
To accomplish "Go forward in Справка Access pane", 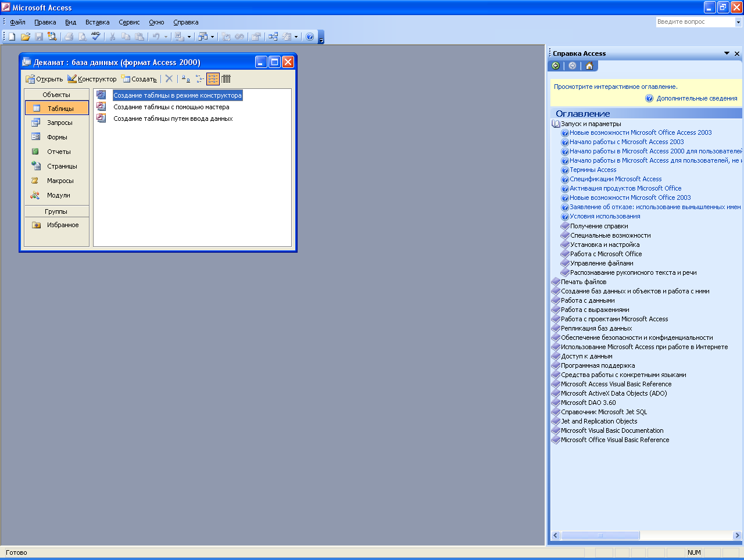I will [573, 66].
